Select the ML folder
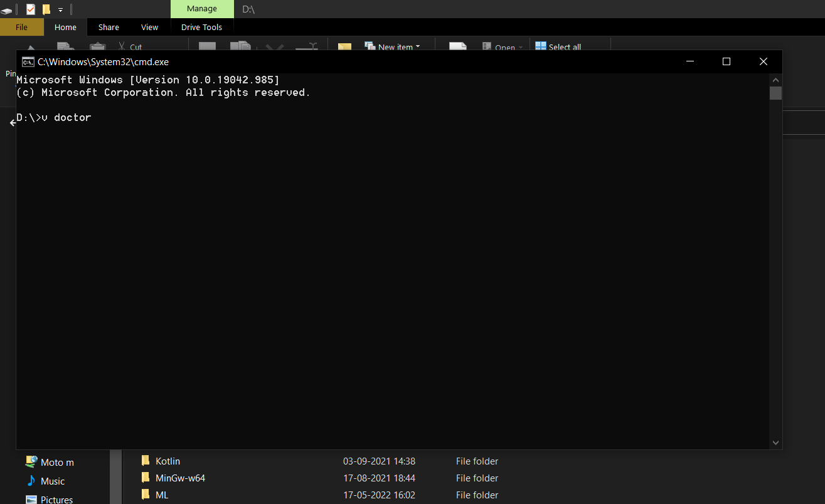Screen dimensions: 825x504 coord(162,495)
